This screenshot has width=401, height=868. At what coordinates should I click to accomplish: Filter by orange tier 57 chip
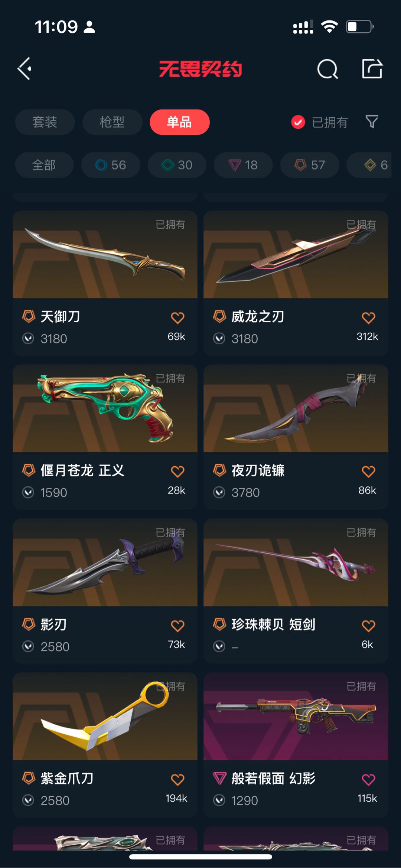[x=310, y=165]
